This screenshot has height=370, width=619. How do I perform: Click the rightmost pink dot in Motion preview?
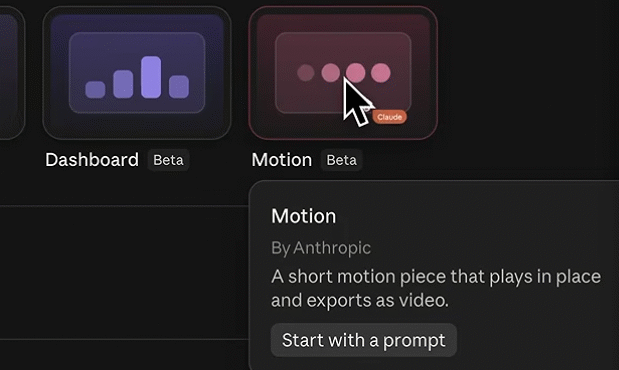[x=381, y=73]
